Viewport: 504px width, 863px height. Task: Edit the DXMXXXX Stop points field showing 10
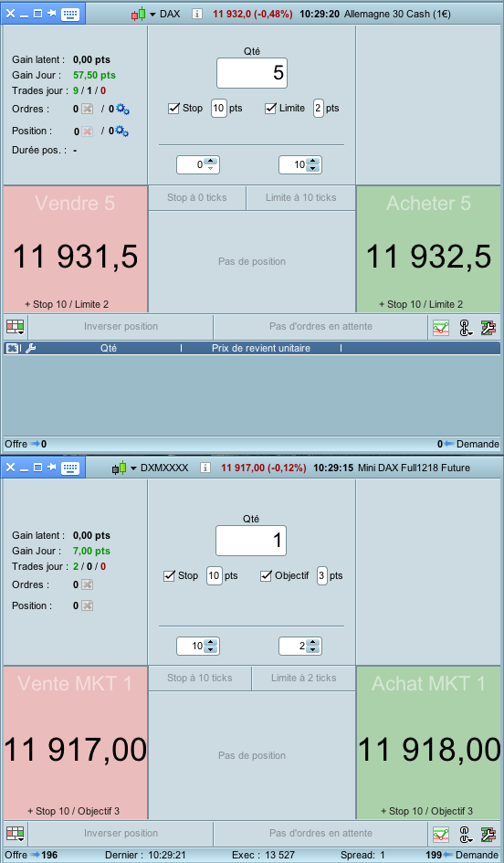tap(214, 575)
